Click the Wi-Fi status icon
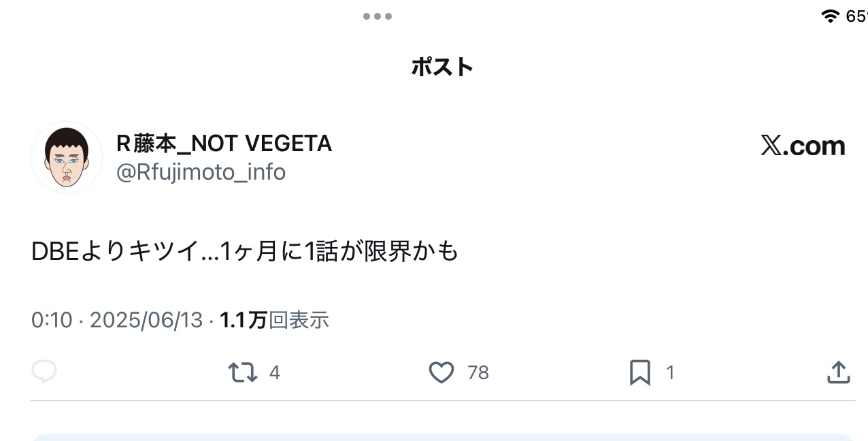The height and width of the screenshot is (441, 868). point(830,16)
